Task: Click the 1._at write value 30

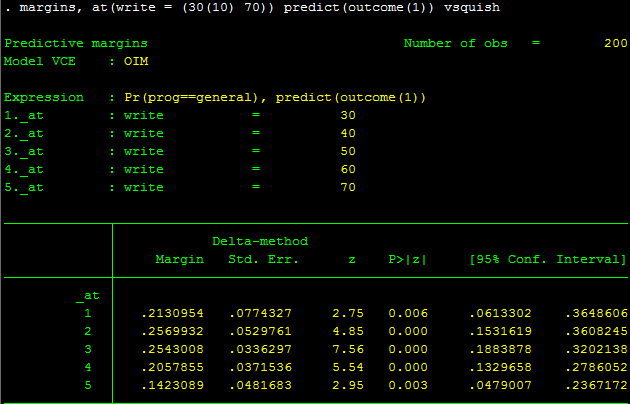Action: (x=348, y=116)
